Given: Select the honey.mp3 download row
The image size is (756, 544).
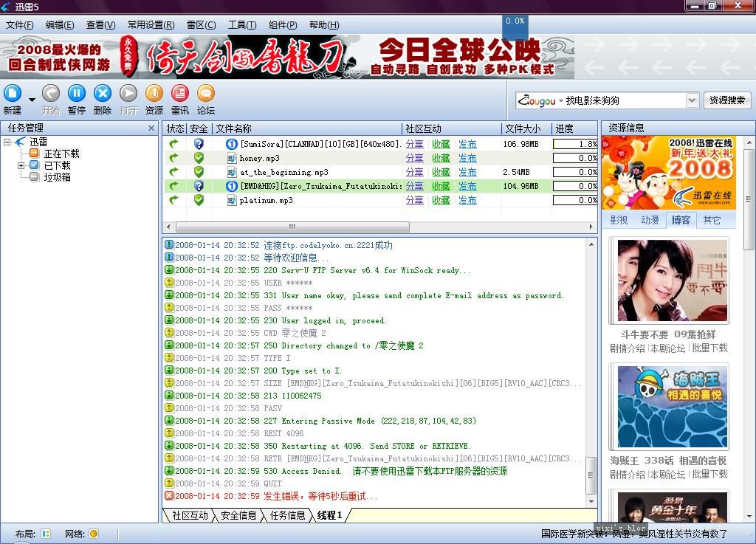Looking at the screenshot, I should pyautogui.click(x=380, y=158).
